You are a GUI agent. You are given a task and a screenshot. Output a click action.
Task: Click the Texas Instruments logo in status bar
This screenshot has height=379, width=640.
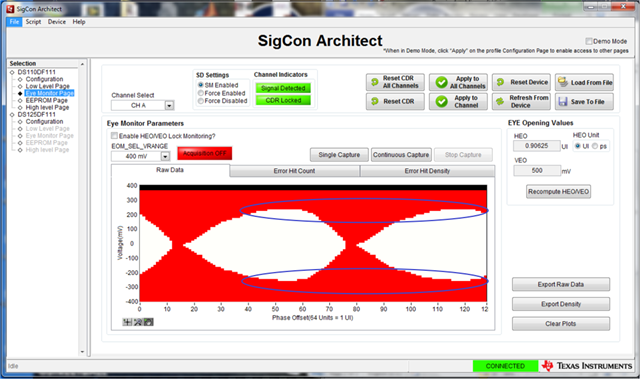point(588,366)
